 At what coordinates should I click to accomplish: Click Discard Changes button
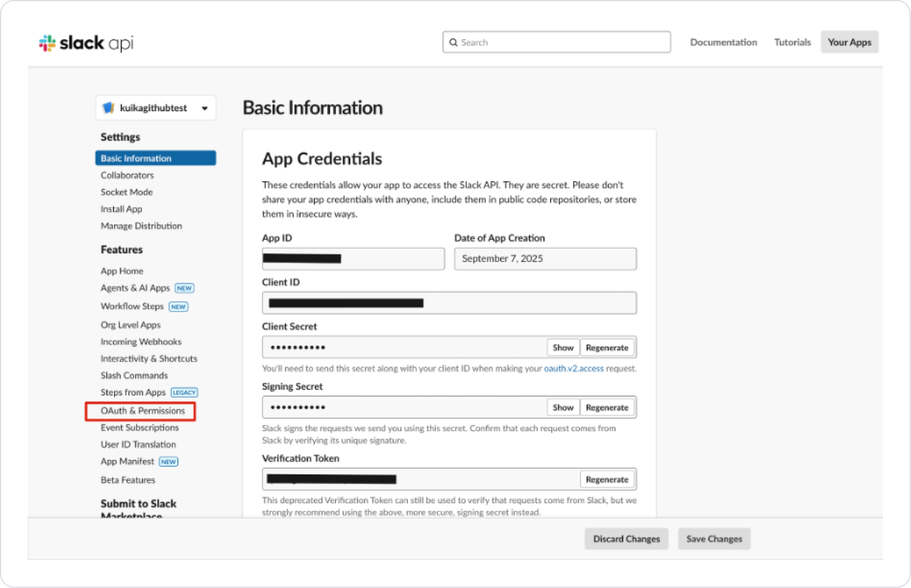(627, 539)
